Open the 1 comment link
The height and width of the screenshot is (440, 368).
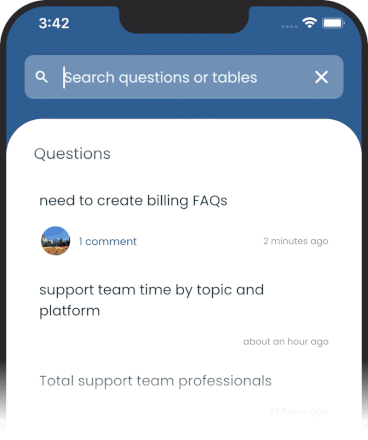108,241
